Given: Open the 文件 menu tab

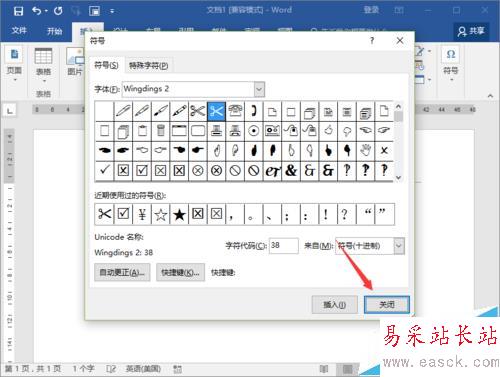Looking at the screenshot, I should coord(19,31).
